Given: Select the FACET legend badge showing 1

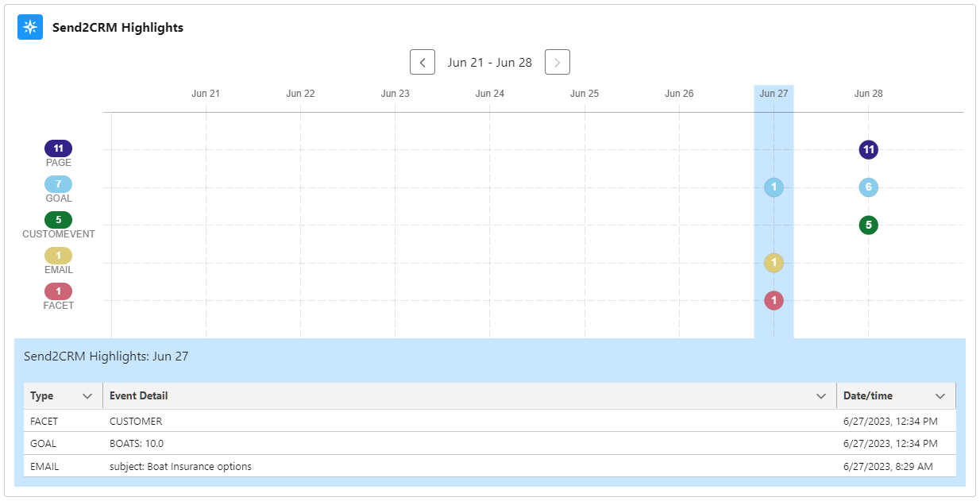Looking at the screenshot, I should tap(58, 291).
